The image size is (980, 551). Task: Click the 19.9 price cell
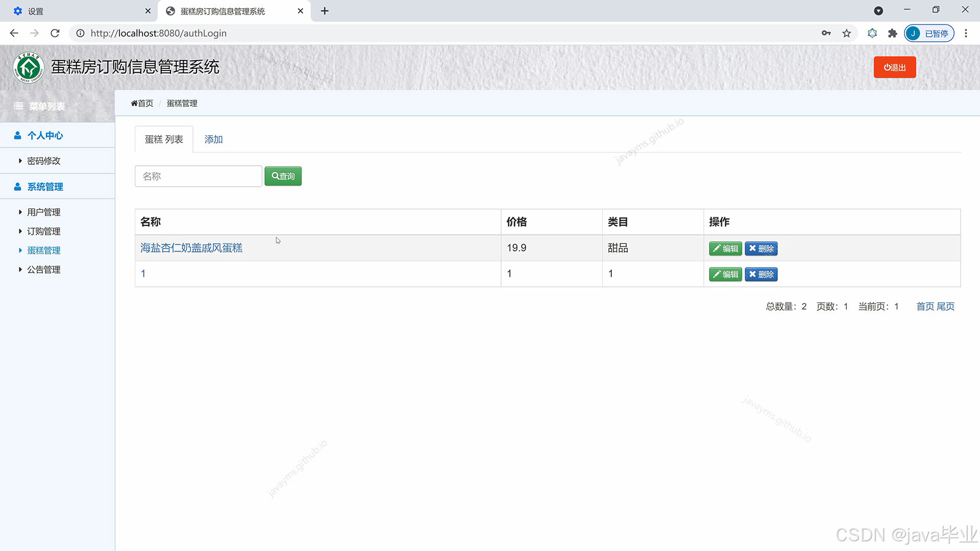552,248
